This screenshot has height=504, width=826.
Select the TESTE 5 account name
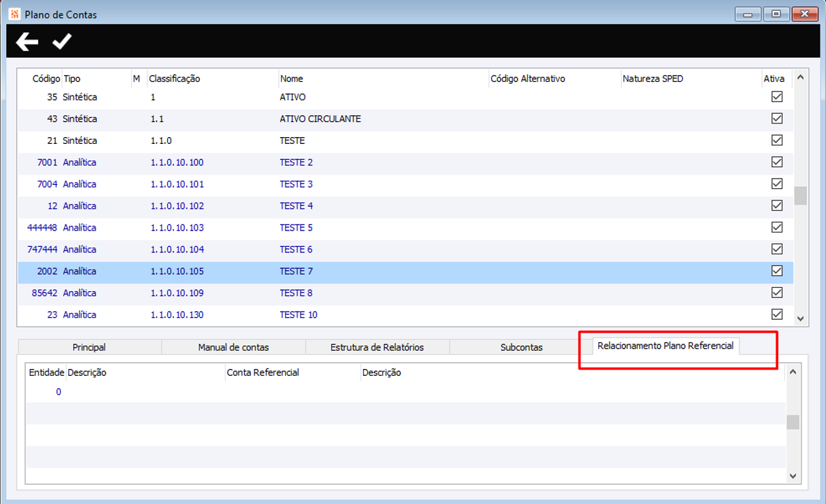point(296,228)
